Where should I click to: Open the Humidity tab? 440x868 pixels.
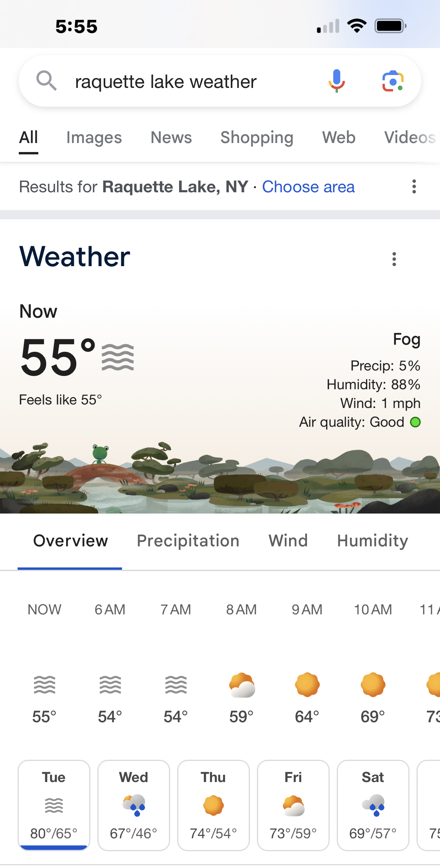(373, 541)
